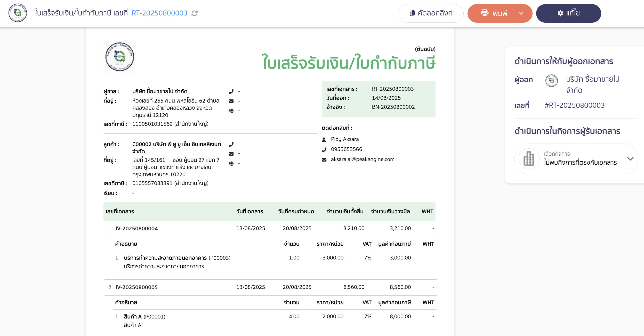Click the copy icon on the คัดลอกลิงก์ button

[x=412, y=13]
